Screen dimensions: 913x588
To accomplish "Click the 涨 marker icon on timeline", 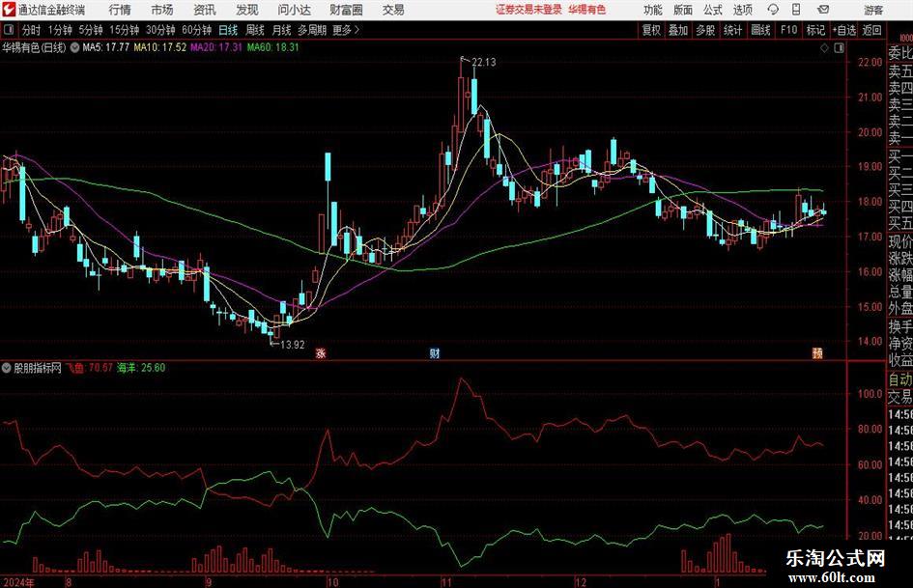I will 320,353.
